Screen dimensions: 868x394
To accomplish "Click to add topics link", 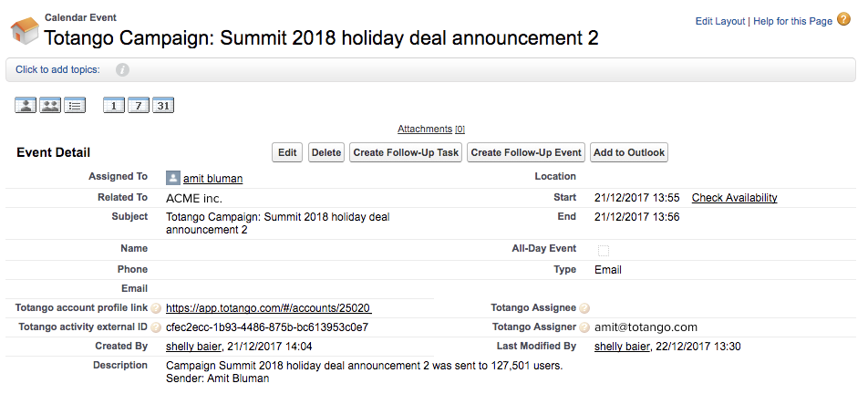I will 57,69.
